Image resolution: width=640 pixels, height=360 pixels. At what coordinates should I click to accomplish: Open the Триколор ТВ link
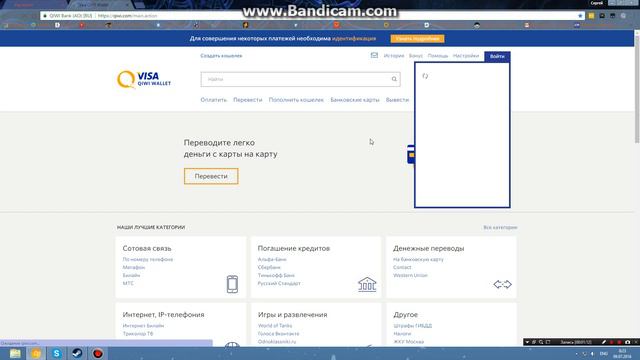click(x=138, y=333)
